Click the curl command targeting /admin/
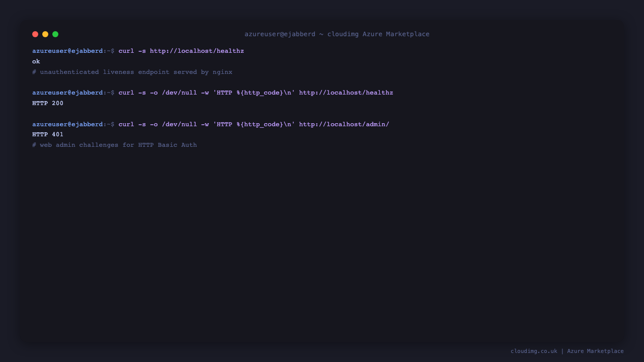This screenshot has height=362, width=644. pos(254,125)
